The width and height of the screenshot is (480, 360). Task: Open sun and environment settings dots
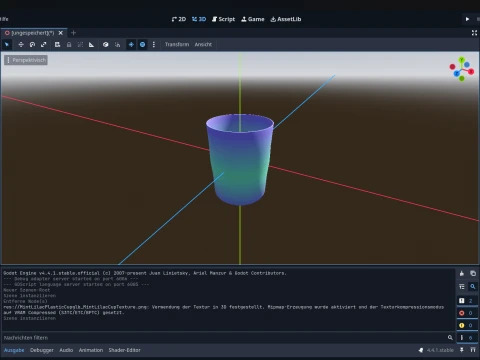coord(154,44)
